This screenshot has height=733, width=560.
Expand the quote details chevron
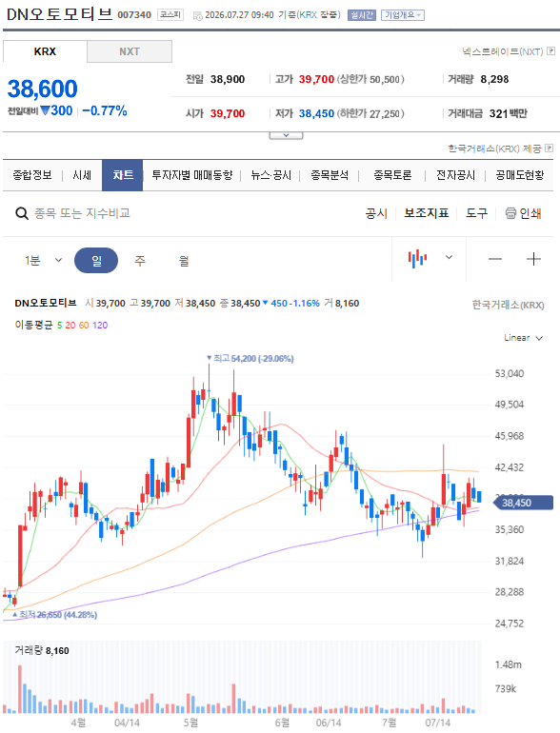pos(286,135)
